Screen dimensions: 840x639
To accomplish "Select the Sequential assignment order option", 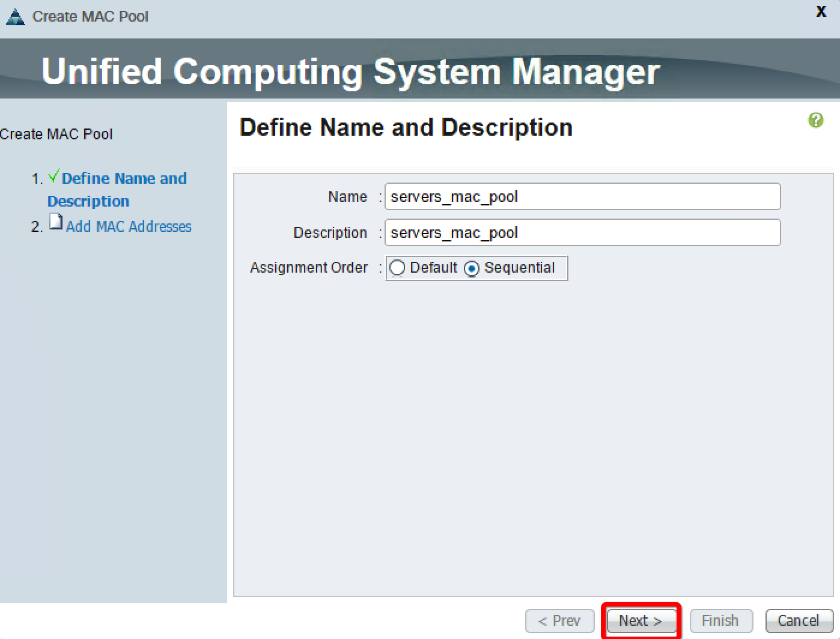I will (x=472, y=268).
